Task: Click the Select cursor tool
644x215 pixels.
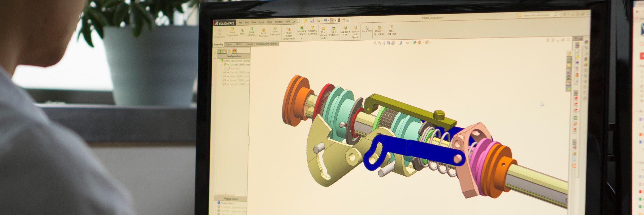Action: (x=332, y=20)
